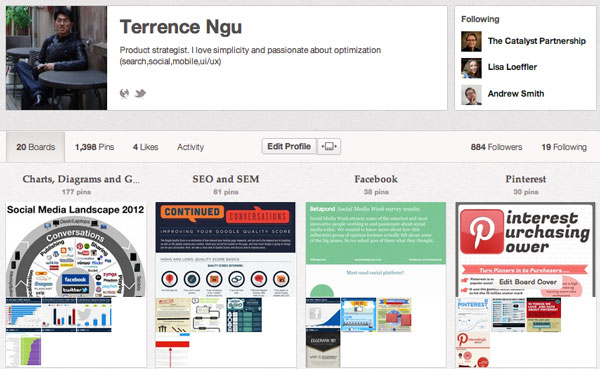
Task: Open the Pinterest board title
Action: pos(525,179)
